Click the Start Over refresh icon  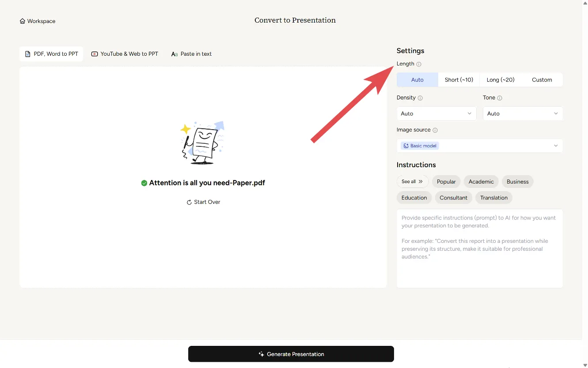pos(189,202)
